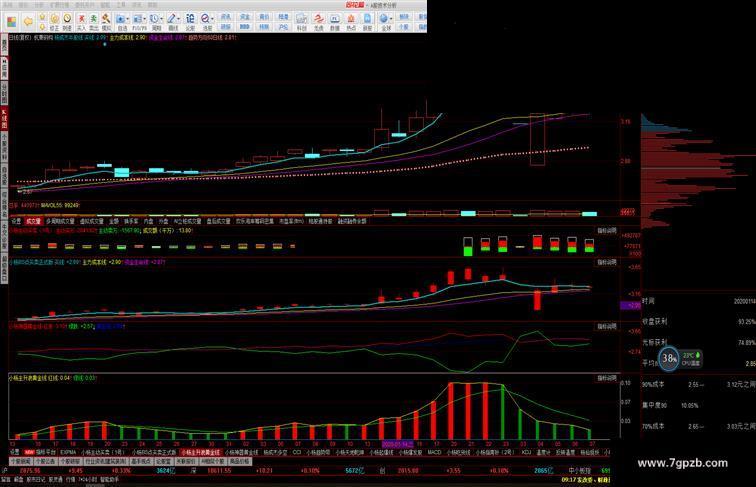
Task: Click the 修正 toolbar icon
Action: pyautogui.click(x=54, y=21)
